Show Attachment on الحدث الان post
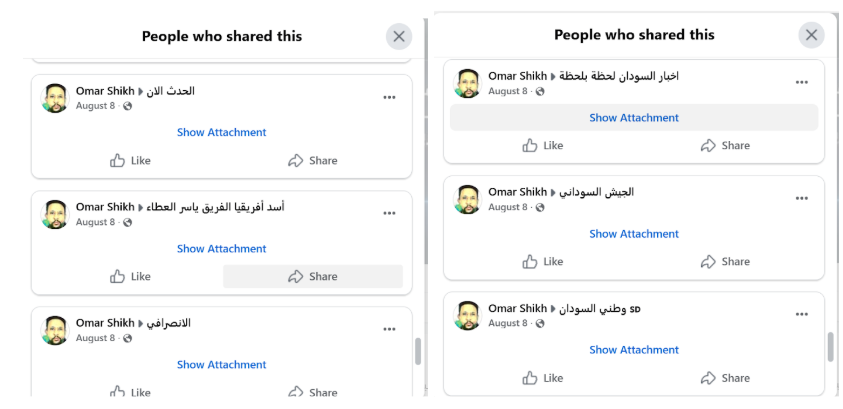 click(222, 132)
